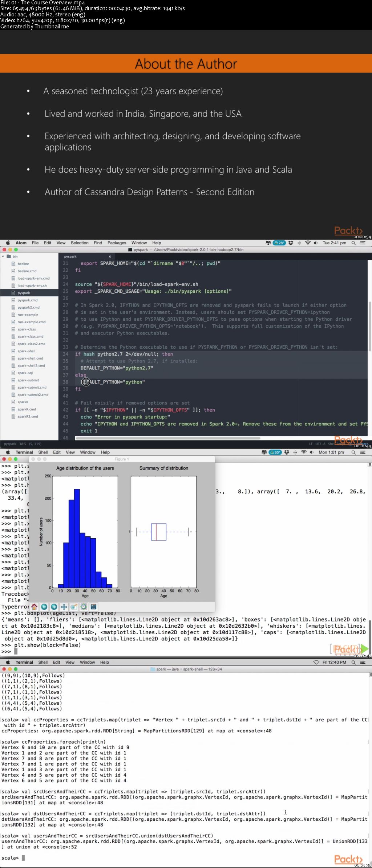Image resolution: width=372 pixels, height=868 pixels.
Task: Open spark-submit file in Atom tree
Action: tap(29, 380)
